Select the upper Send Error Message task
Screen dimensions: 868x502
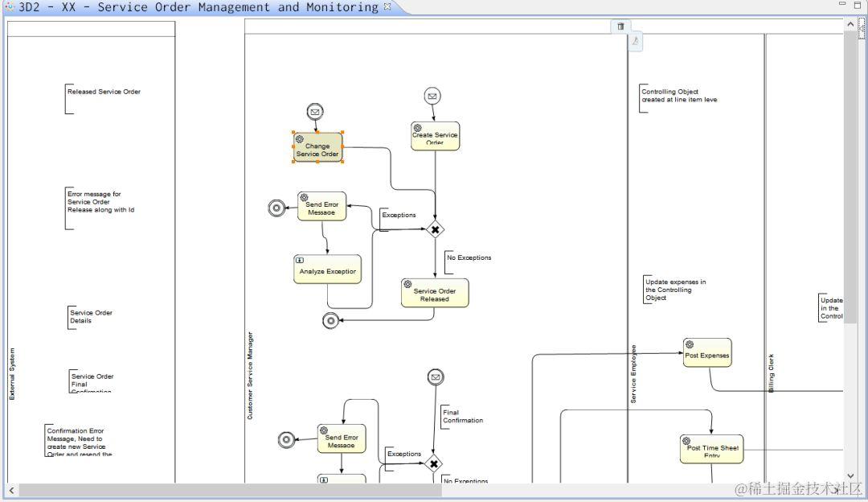(x=321, y=206)
